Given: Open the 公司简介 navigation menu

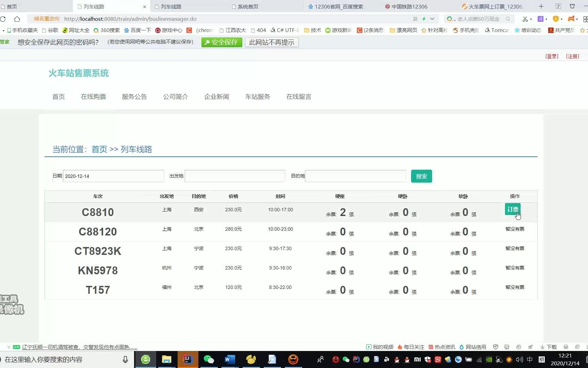Looking at the screenshot, I should tap(176, 97).
